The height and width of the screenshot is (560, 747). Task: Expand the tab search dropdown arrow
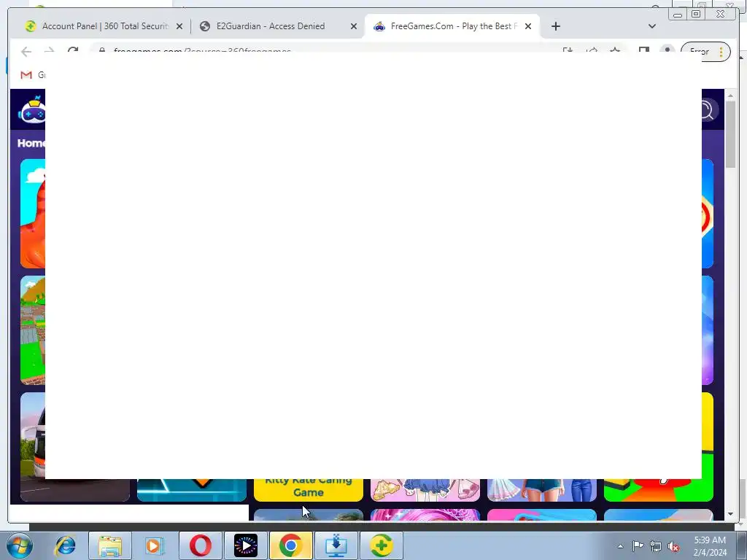coord(652,26)
